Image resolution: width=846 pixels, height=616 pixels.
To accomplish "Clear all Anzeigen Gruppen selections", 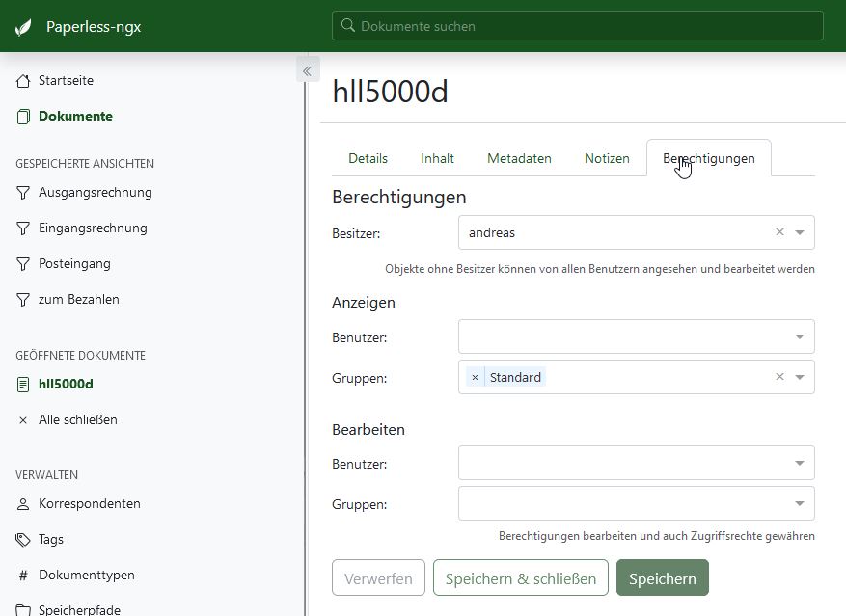I will 779,377.
